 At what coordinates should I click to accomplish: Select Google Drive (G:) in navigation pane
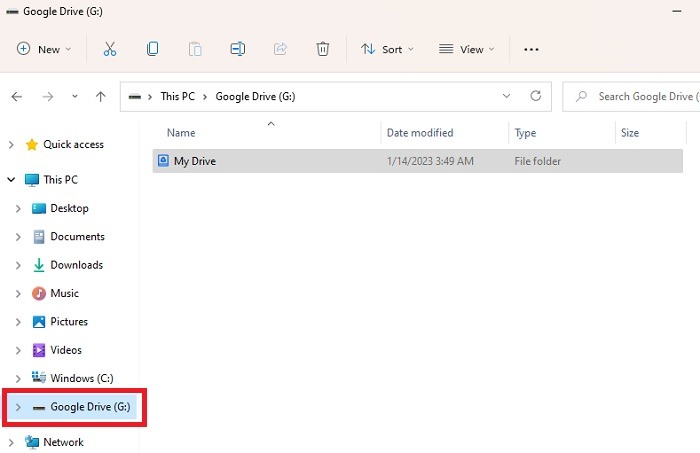[x=90, y=407]
